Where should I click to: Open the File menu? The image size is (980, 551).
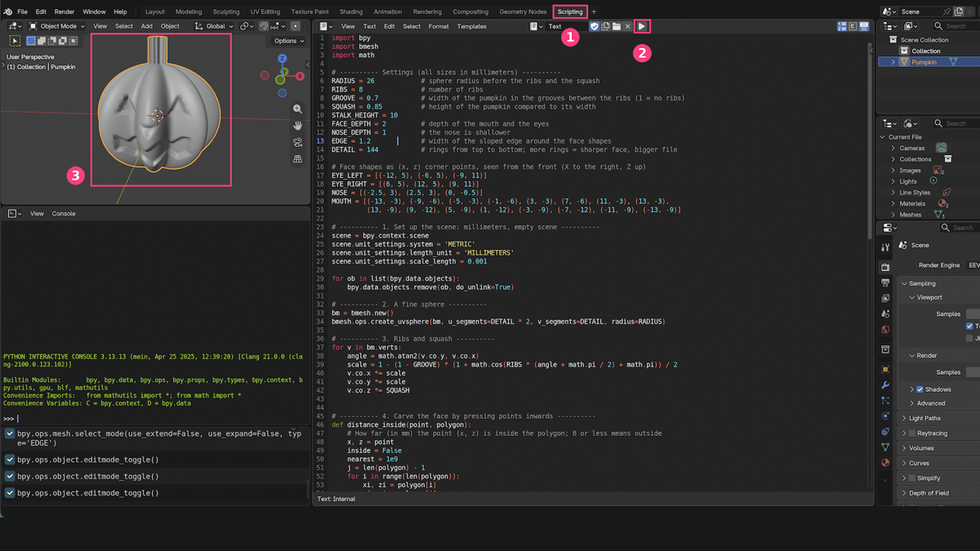tap(22, 11)
